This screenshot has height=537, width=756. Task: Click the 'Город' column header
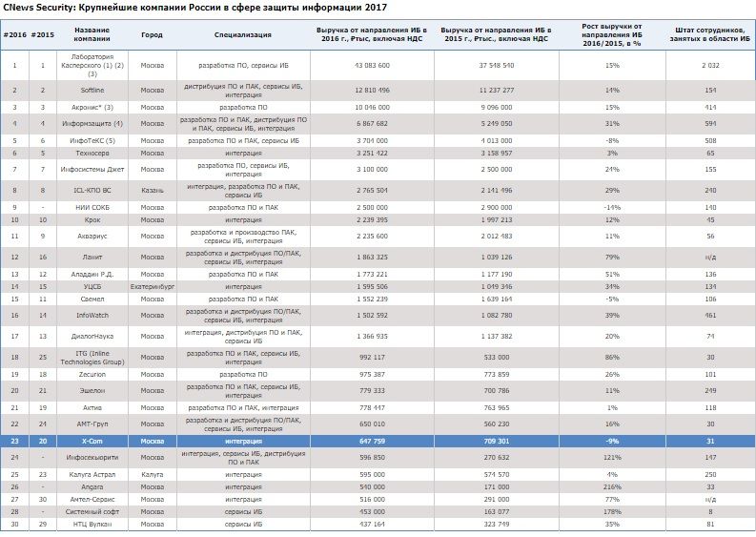(152, 34)
